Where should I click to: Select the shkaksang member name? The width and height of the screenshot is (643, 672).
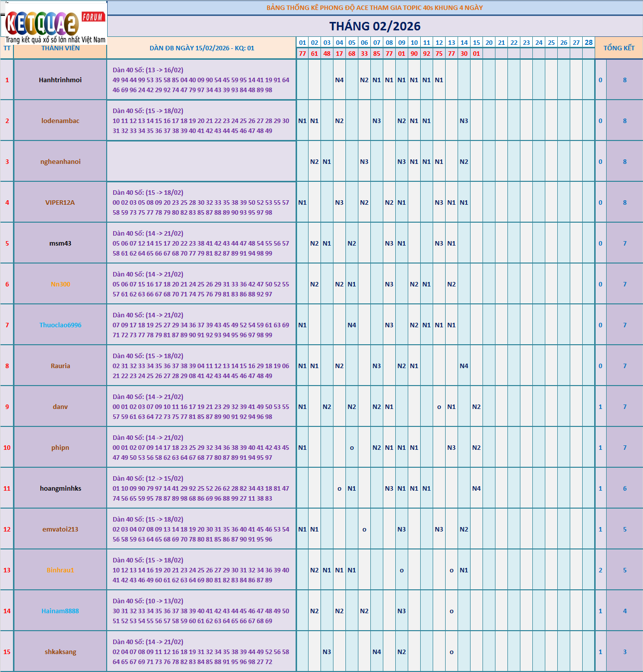click(x=60, y=652)
